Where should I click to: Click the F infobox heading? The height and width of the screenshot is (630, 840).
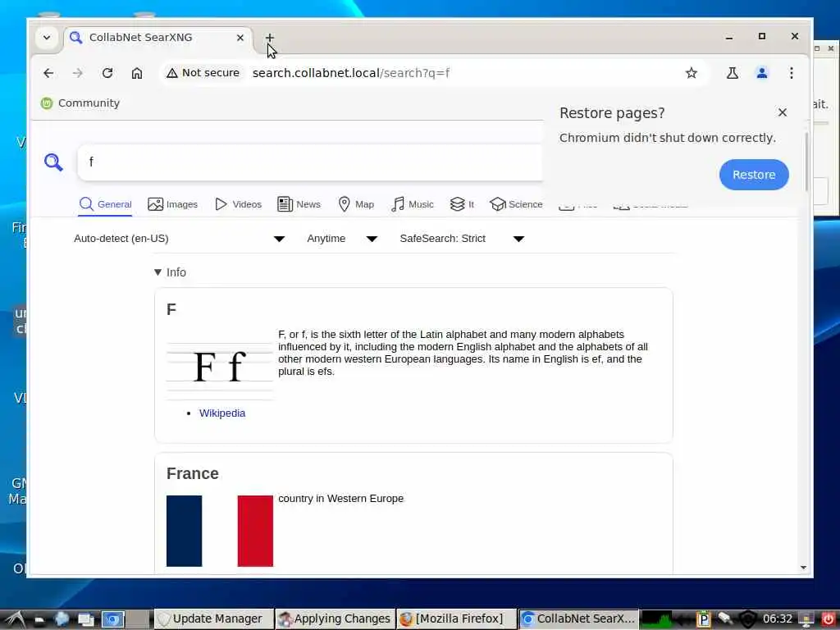coord(171,309)
